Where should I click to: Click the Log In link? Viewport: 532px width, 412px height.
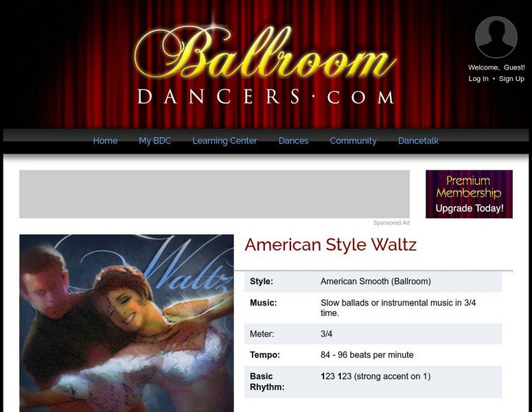[478, 79]
